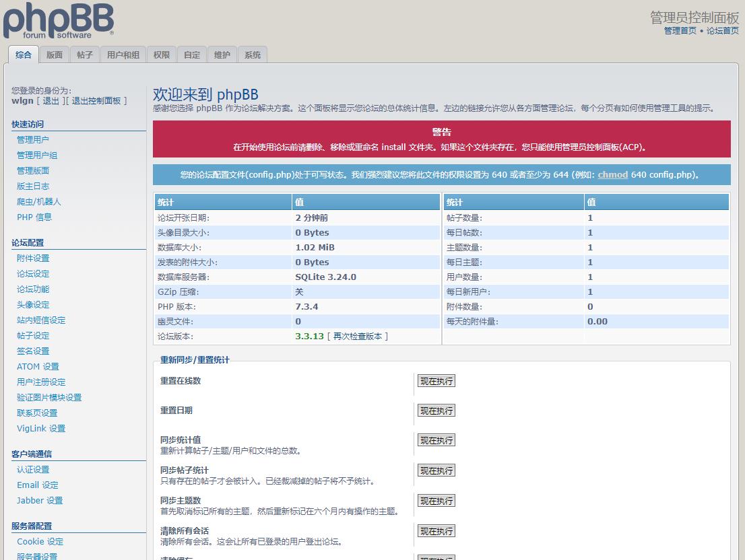Open 联系页设置 sidebar link
The width and height of the screenshot is (745, 560).
coord(37,413)
